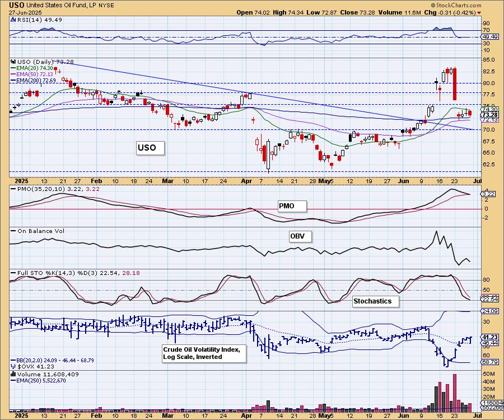Click the boxed Stochastics annotation

point(376,301)
